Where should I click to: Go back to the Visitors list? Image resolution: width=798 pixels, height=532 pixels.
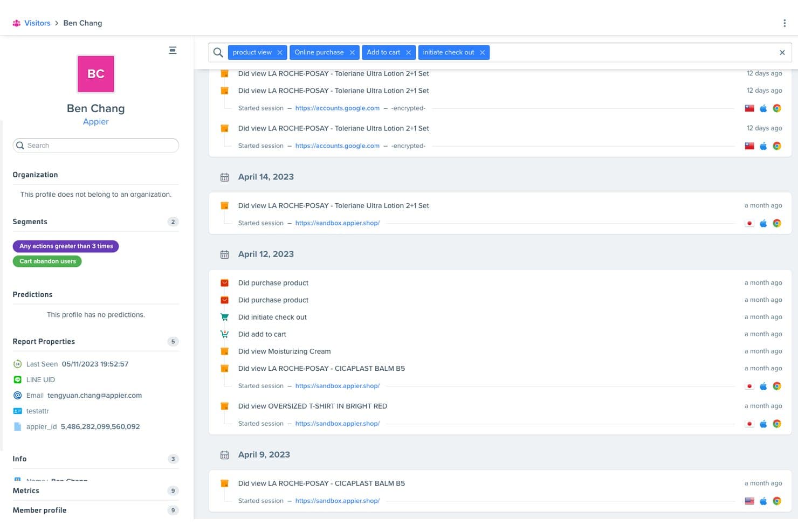37,23
